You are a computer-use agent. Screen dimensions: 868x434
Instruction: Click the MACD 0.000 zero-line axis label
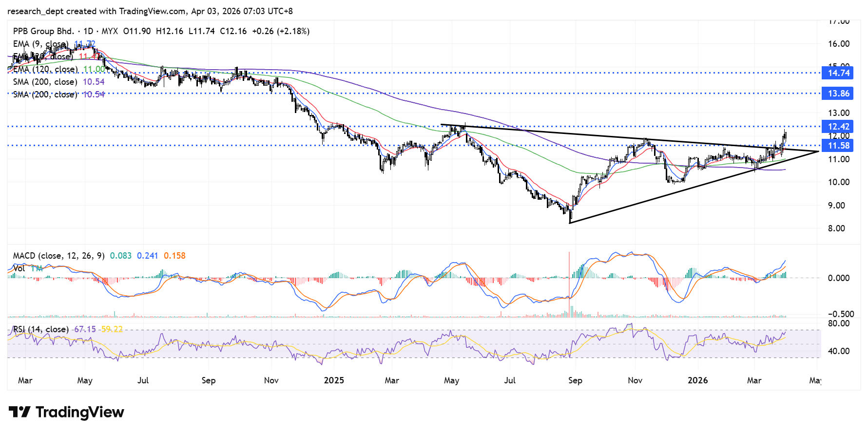coord(838,278)
